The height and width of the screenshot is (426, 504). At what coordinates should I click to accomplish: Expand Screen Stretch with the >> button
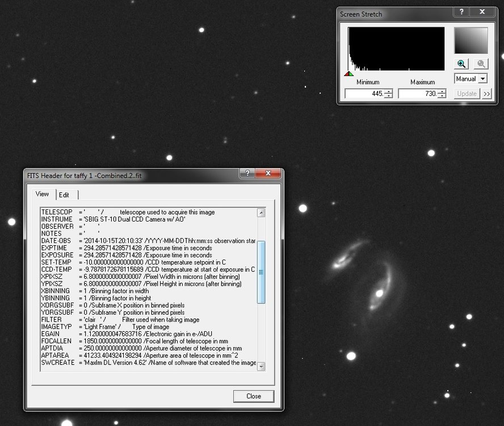(486, 94)
